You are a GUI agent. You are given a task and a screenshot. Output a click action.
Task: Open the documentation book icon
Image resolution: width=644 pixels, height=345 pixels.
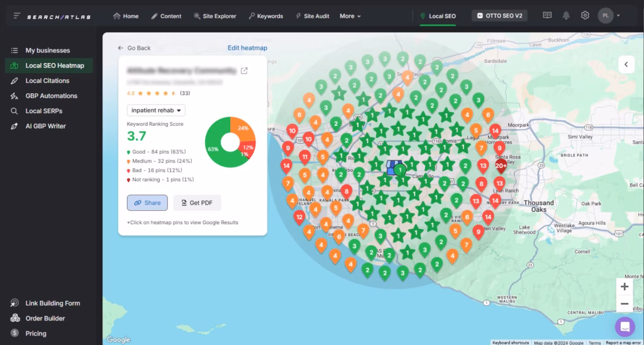[x=547, y=16]
